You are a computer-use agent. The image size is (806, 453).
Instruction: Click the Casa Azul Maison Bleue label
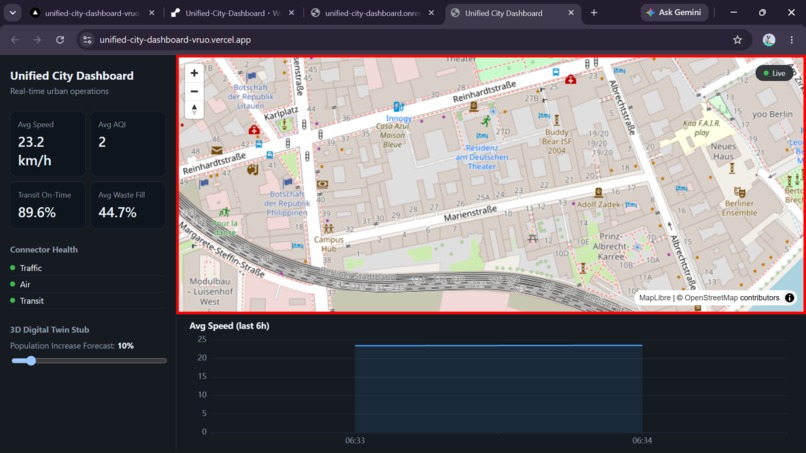tap(392, 135)
